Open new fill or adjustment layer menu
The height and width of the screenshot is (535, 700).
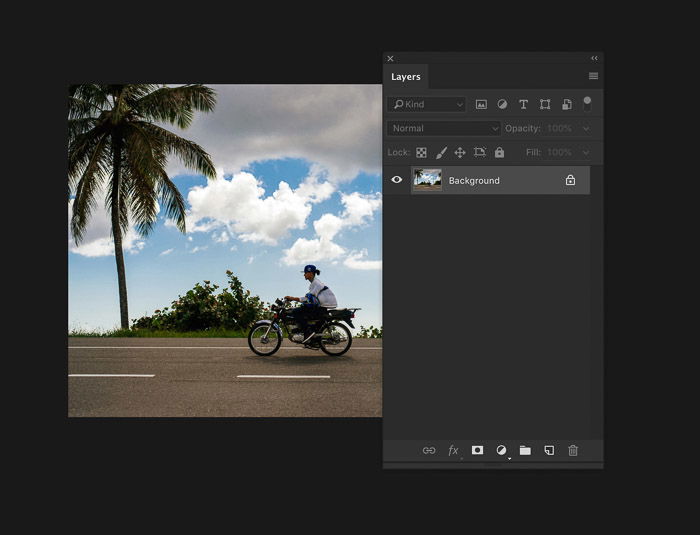(501, 451)
